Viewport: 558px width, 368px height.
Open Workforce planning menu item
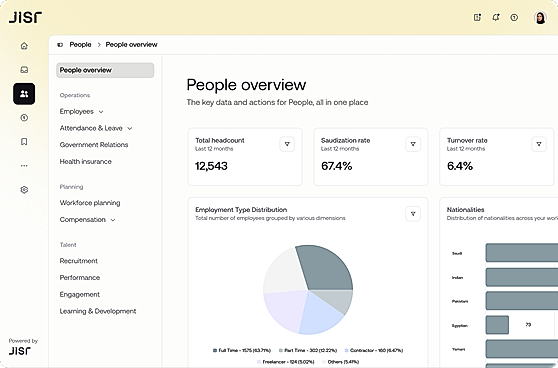[x=90, y=203]
